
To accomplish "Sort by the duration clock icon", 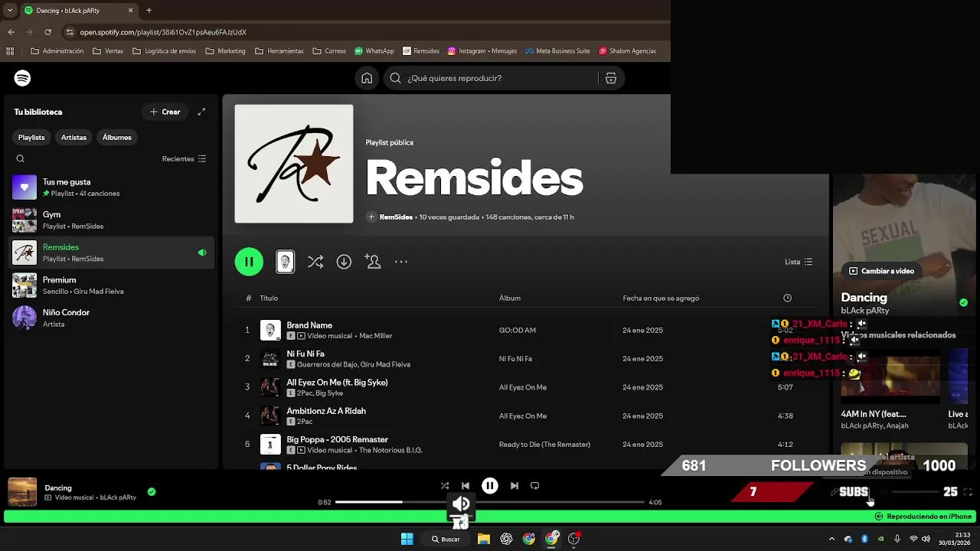I will (788, 298).
